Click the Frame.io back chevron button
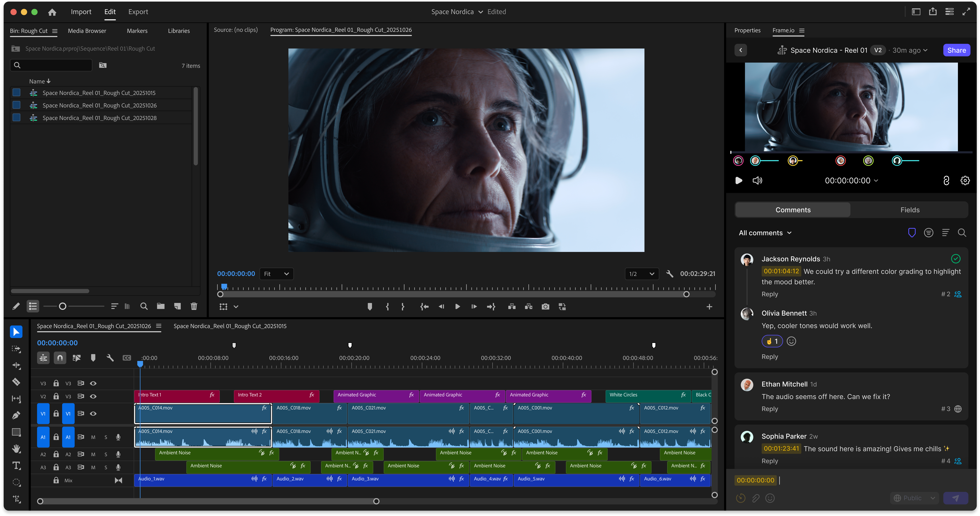The height and width of the screenshot is (516, 980). [x=740, y=50]
